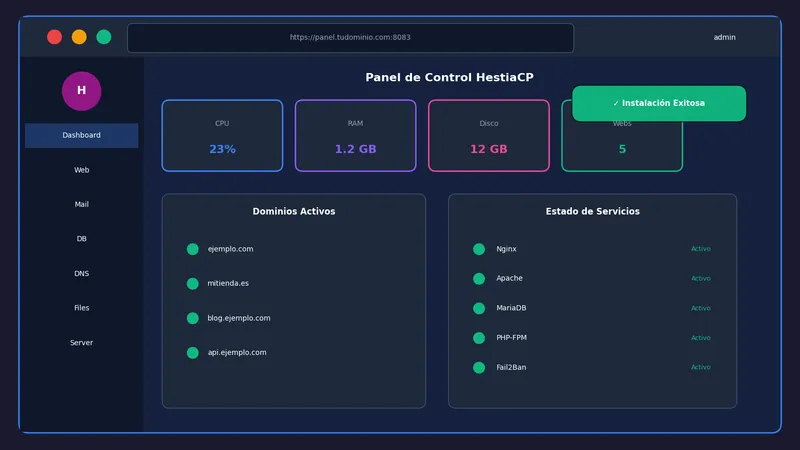
Task: Open the Mail sidebar section
Action: pos(82,204)
